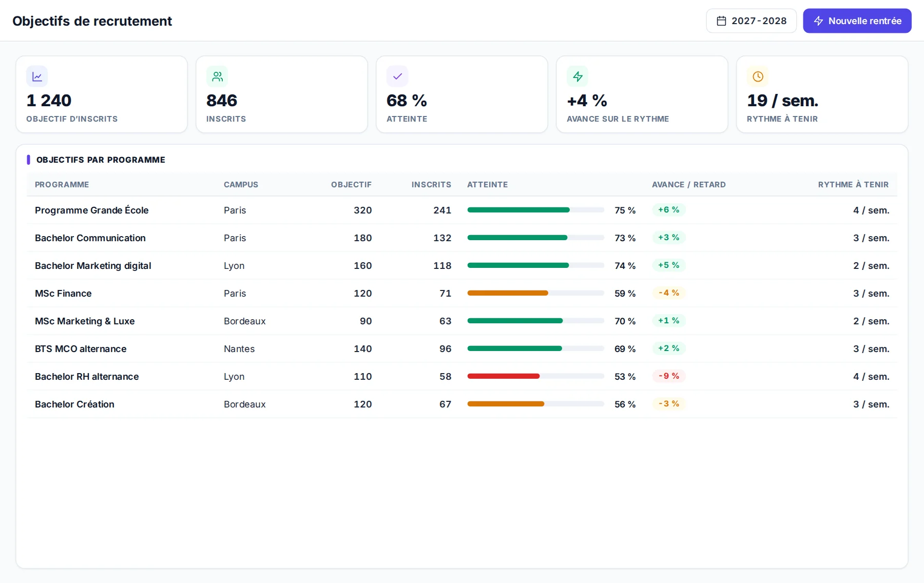This screenshot has height=583, width=924.
Task: Click the lightning icon on the Avance sur le rythme card
Action: tap(577, 76)
